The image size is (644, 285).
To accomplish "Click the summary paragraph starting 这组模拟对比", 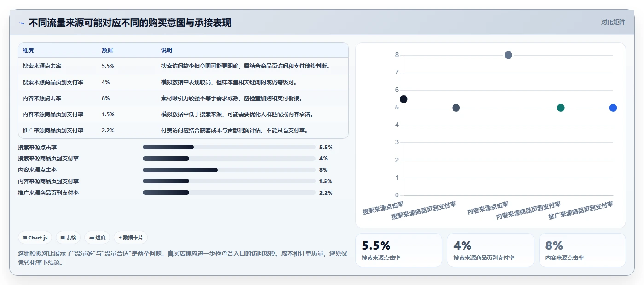I will coord(182,258).
